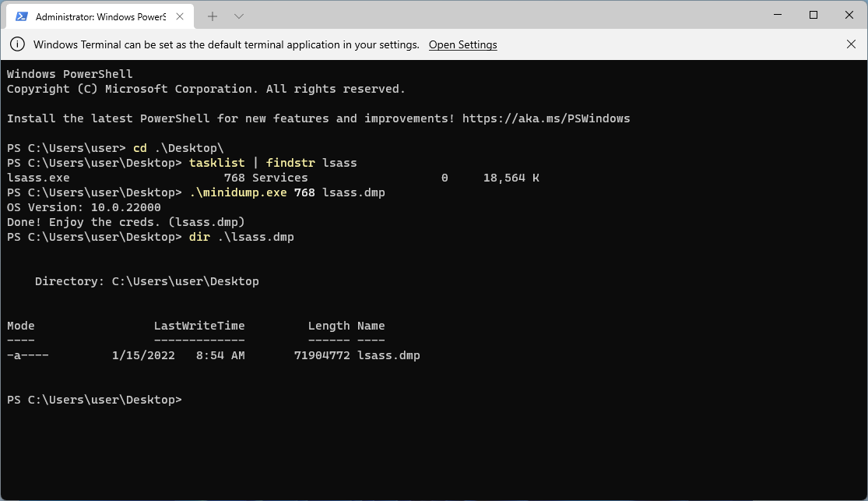This screenshot has width=868, height=501.
Task: Select the Administrator: Windows PowerShell tab
Action: point(100,16)
